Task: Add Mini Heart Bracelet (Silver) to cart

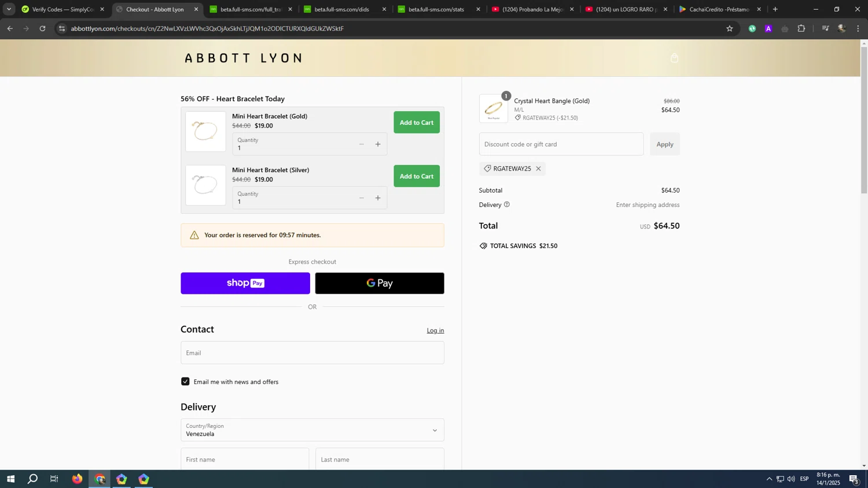Action: (417, 176)
